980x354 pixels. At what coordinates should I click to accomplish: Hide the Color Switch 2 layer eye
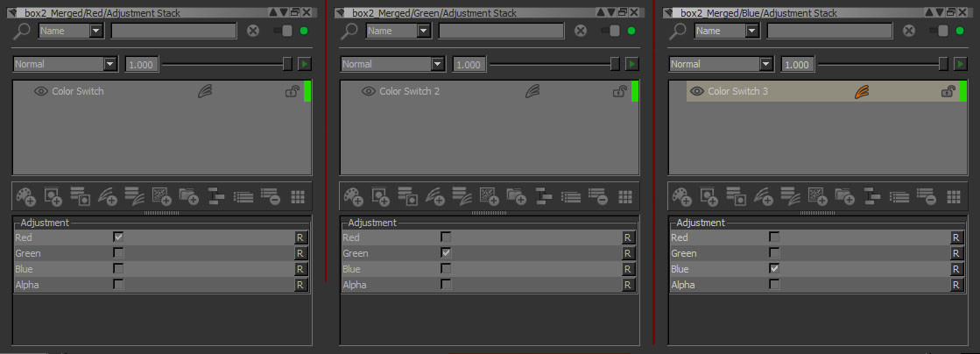click(x=369, y=91)
